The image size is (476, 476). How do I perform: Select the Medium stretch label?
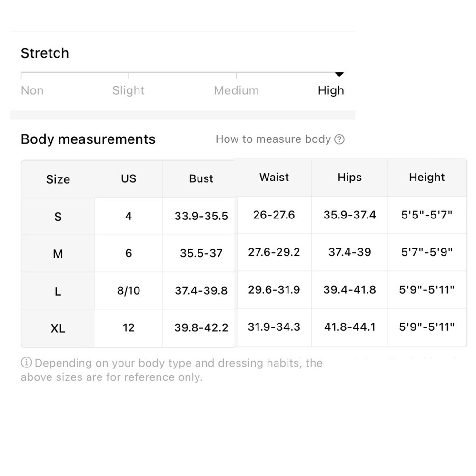tap(236, 90)
